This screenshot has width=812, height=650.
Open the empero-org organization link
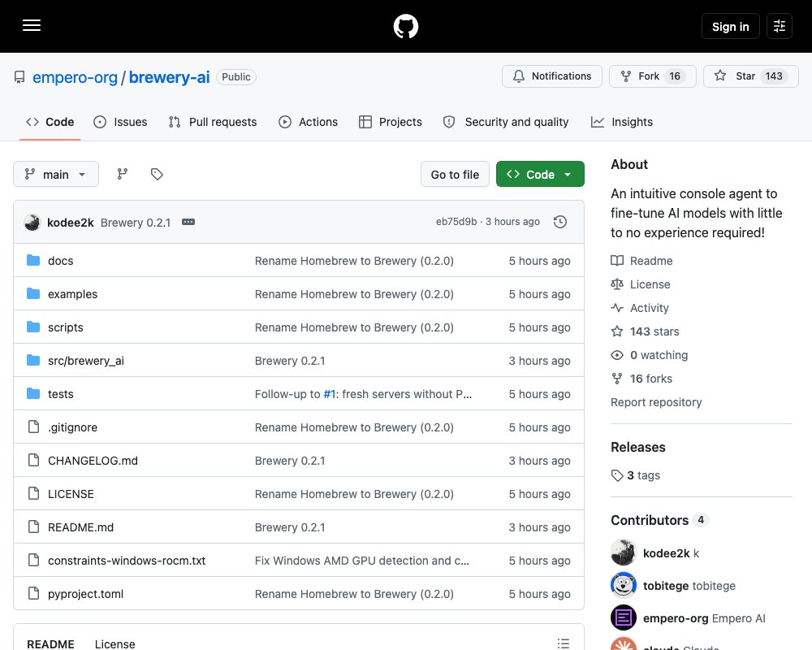tap(75, 77)
